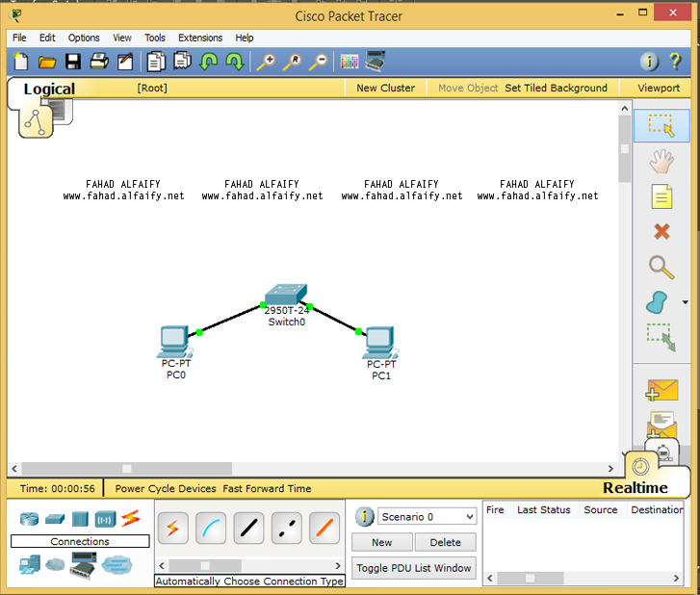The height and width of the screenshot is (595, 700).
Task: Zoom in on the workspace
Action: pos(266,62)
